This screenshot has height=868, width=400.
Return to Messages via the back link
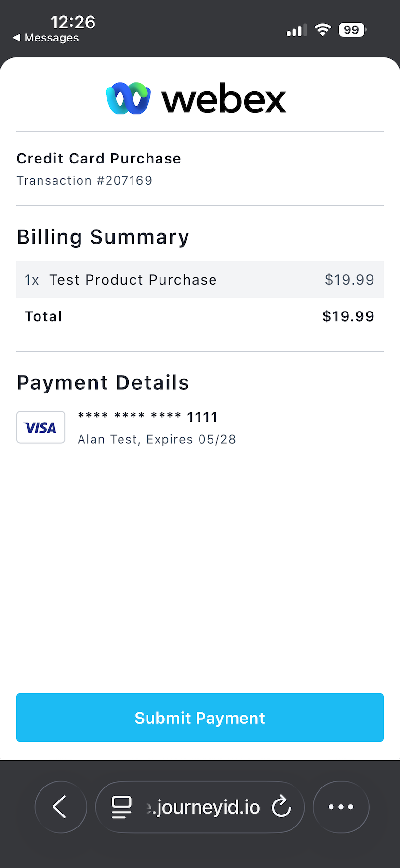[x=46, y=38]
